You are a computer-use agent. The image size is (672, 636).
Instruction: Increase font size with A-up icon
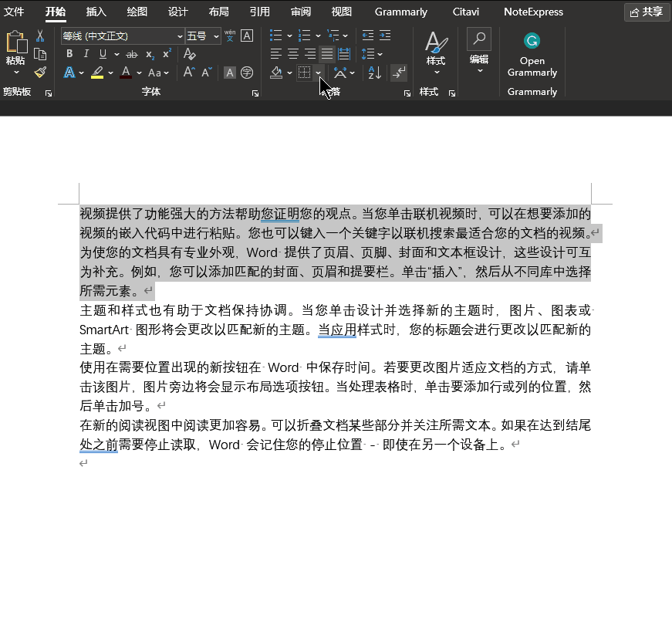(x=189, y=72)
